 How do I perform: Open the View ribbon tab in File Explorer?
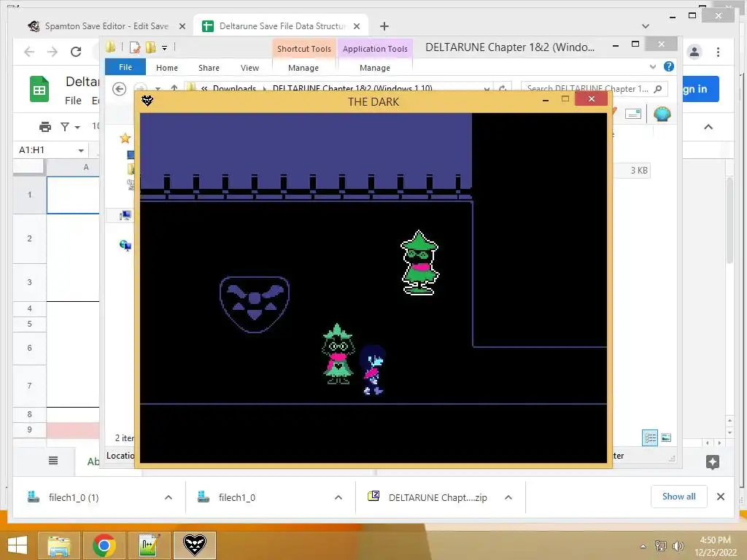(x=249, y=68)
